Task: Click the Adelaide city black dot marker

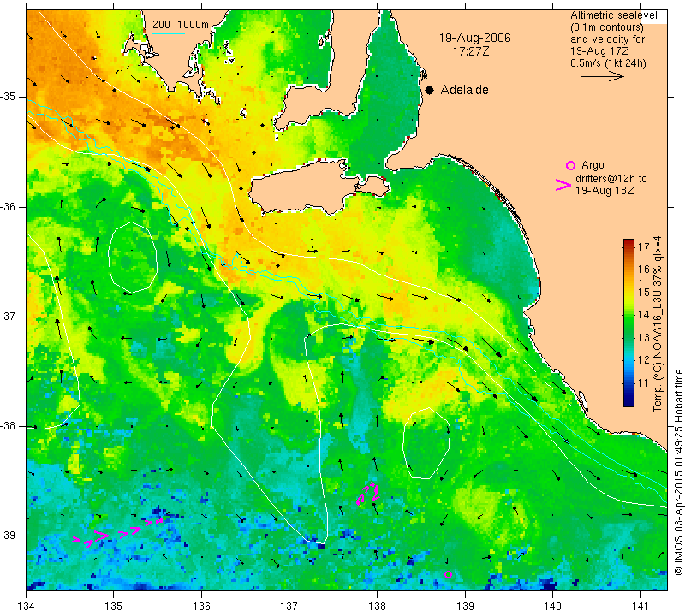Action: [430, 90]
